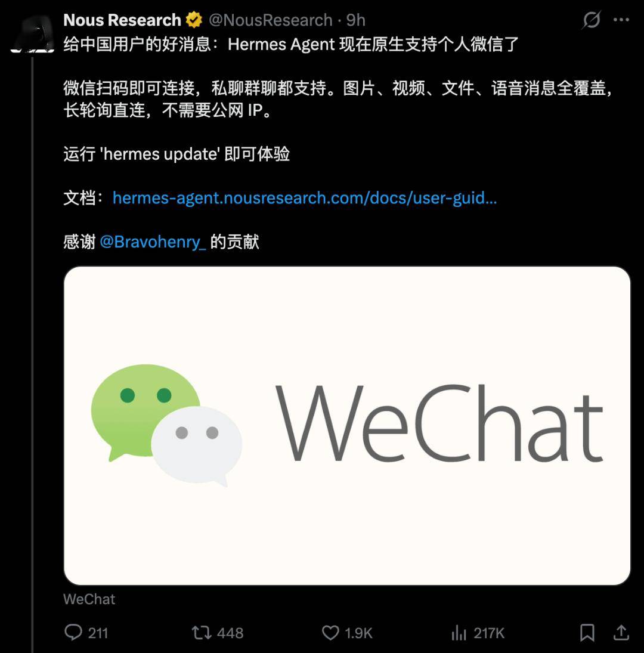
Task: Click the WeChat caption below the card
Action: pyautogui.click(x=89, y=599)
